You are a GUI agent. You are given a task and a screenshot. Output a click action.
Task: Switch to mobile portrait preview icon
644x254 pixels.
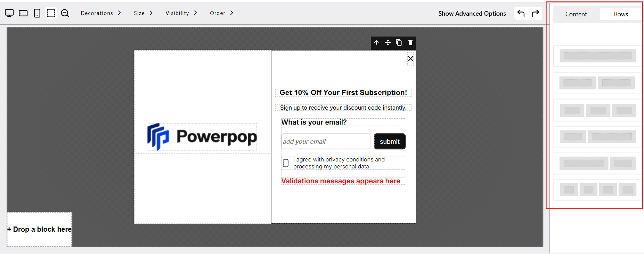click(x=37, y=13)
